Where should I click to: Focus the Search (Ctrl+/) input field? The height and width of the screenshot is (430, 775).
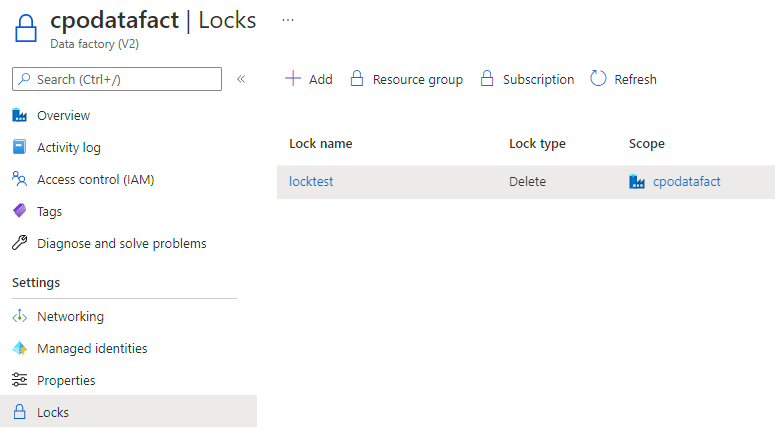117,79
